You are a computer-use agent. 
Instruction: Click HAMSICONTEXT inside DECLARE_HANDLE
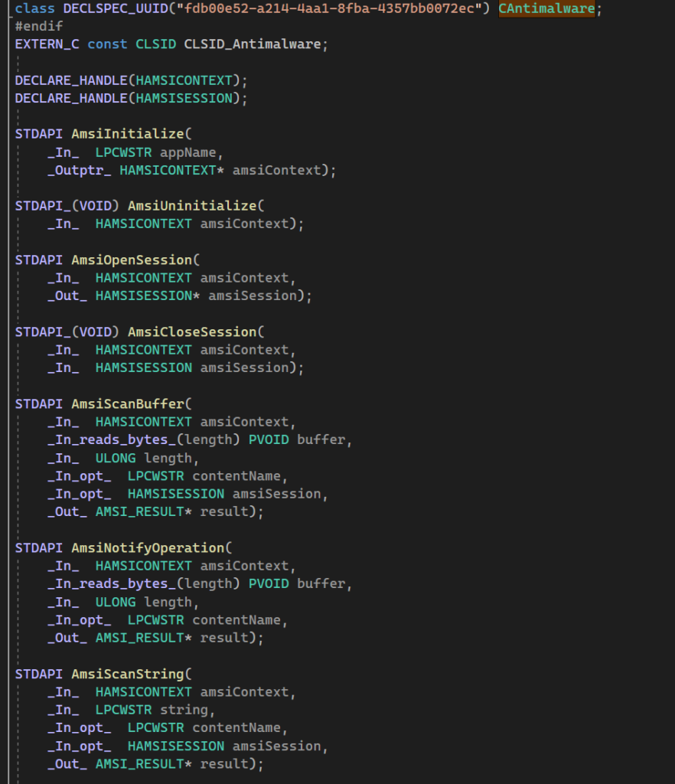coord(184,80)
